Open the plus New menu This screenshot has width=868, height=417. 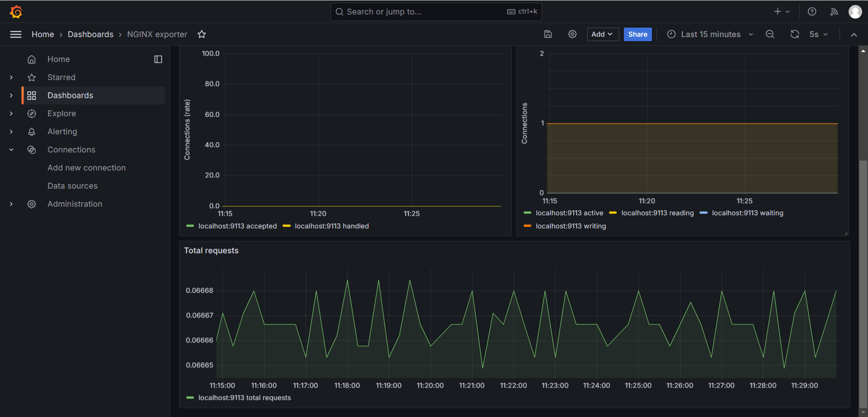tap(782, 12)
